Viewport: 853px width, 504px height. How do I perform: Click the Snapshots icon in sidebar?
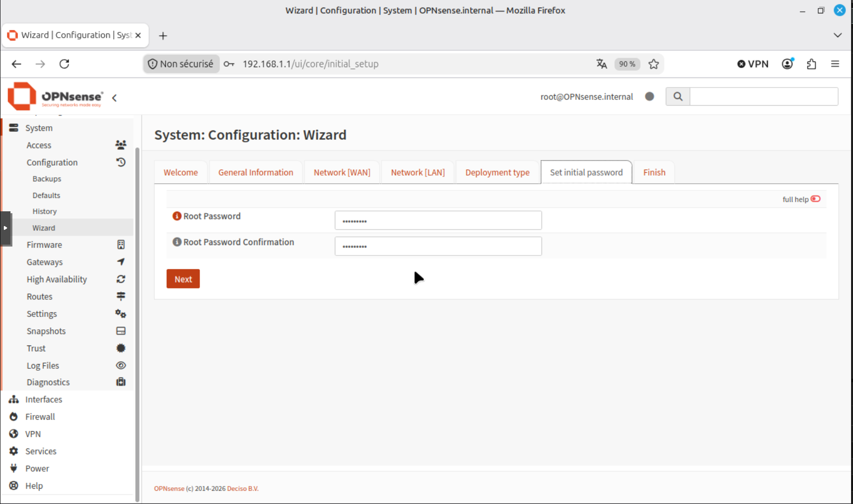click(121, 331)
